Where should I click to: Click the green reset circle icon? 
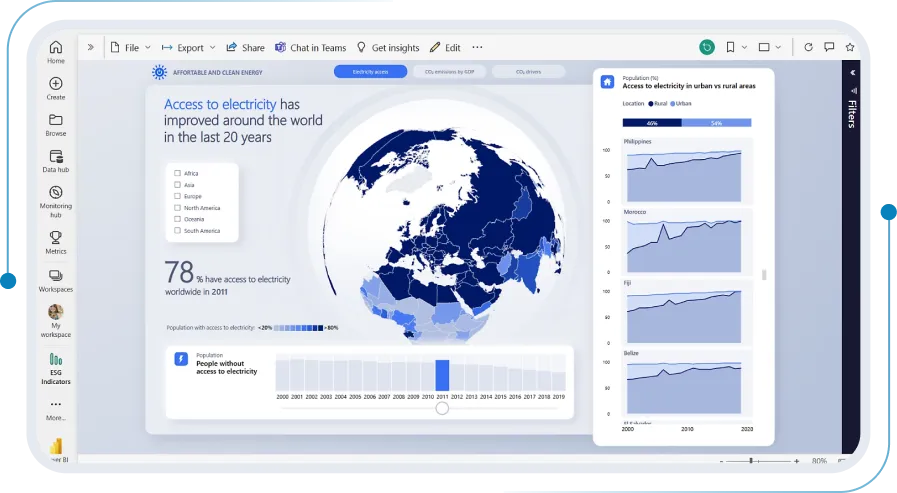point(707,47)
